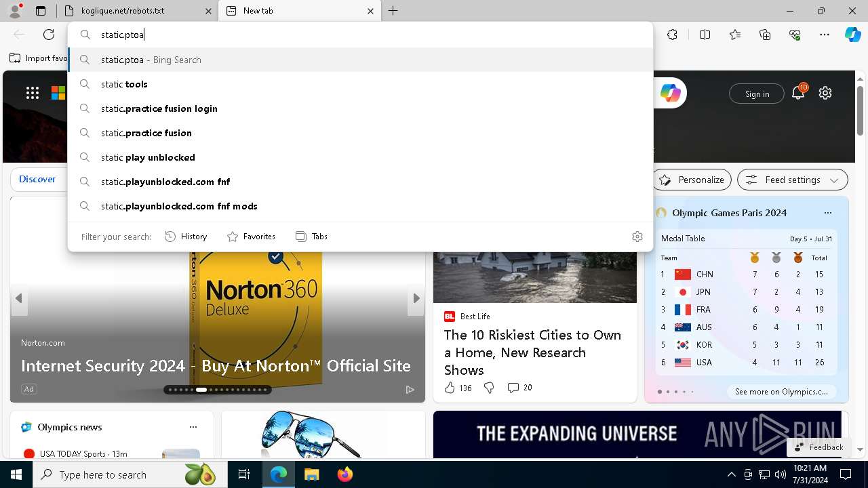Launch Firefox from the taskbar
868x488 pixels.
(x=344, y=474)
